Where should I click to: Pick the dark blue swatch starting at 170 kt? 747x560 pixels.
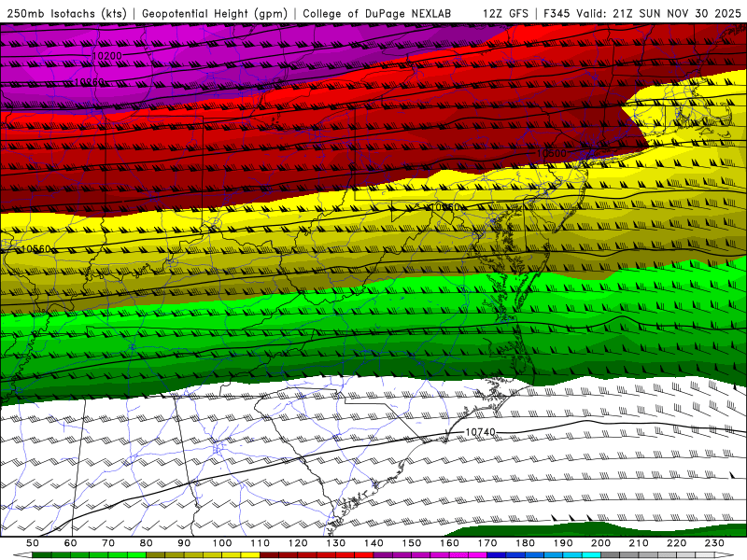click(x=497, y=555)
